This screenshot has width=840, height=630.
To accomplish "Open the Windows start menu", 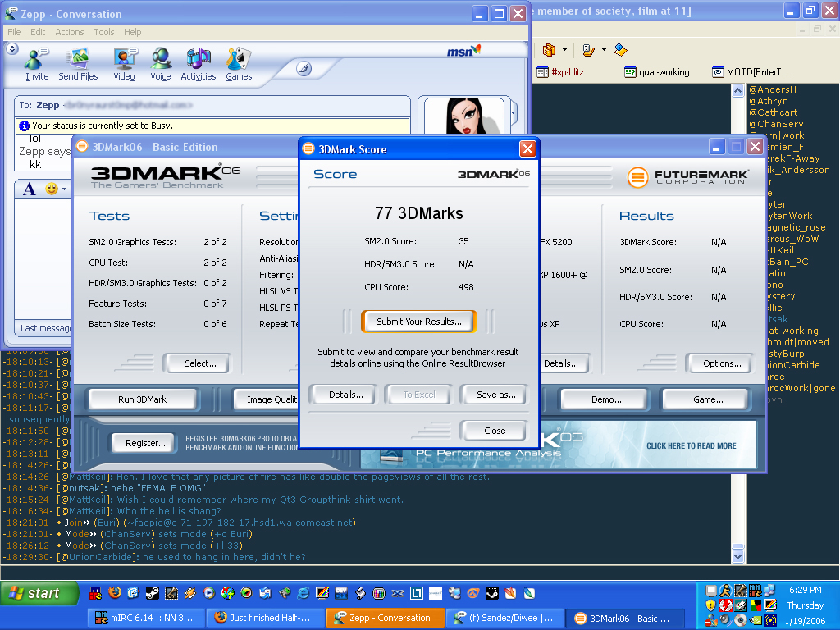I will pos(39,593).
